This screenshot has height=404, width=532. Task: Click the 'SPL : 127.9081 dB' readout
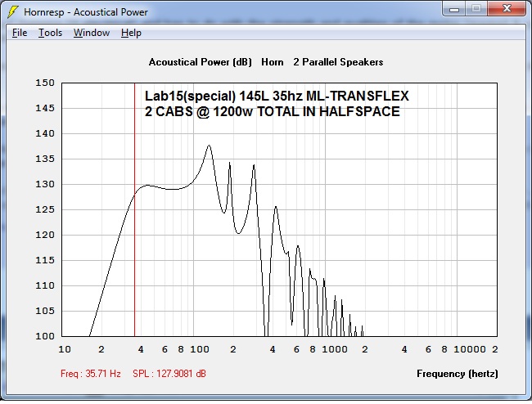tap(169, 374)
